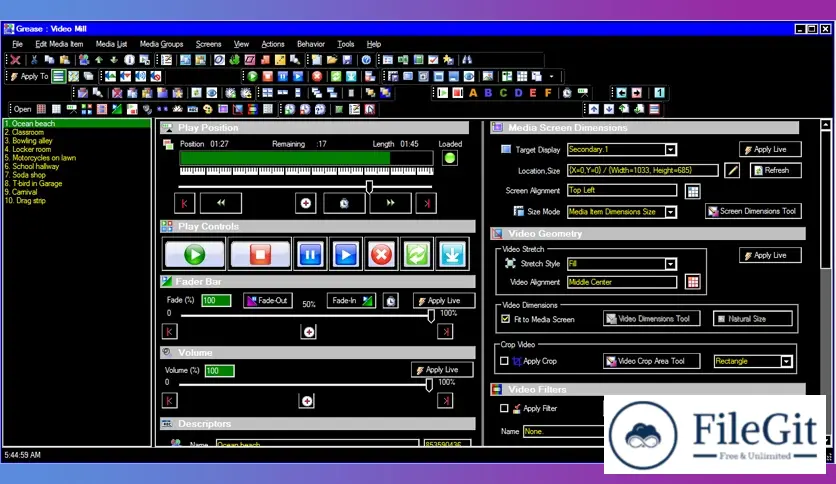The image size is (836, 484).
Task: Click the fast-forward button under Play Position
Action: coord(390,203)
